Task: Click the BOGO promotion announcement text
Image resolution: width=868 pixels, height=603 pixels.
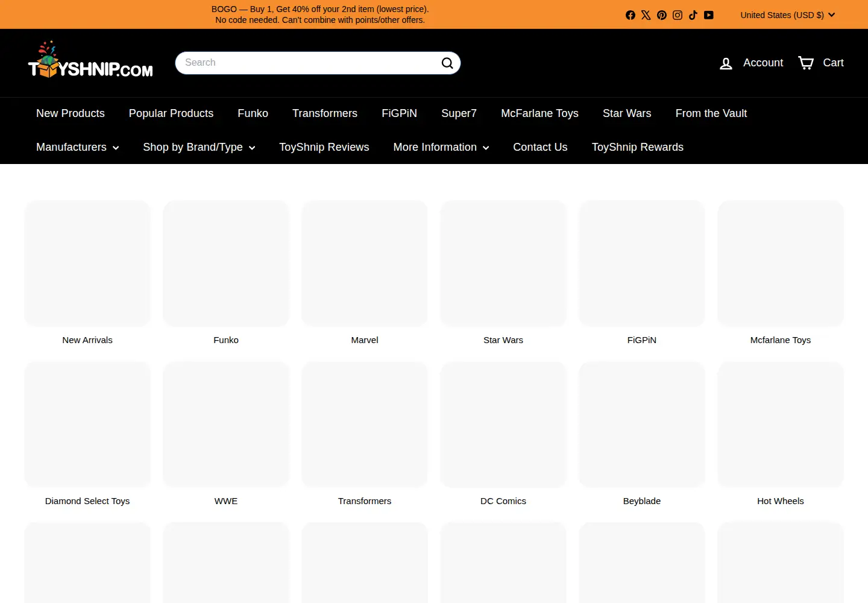Action: tap(320, 14)
